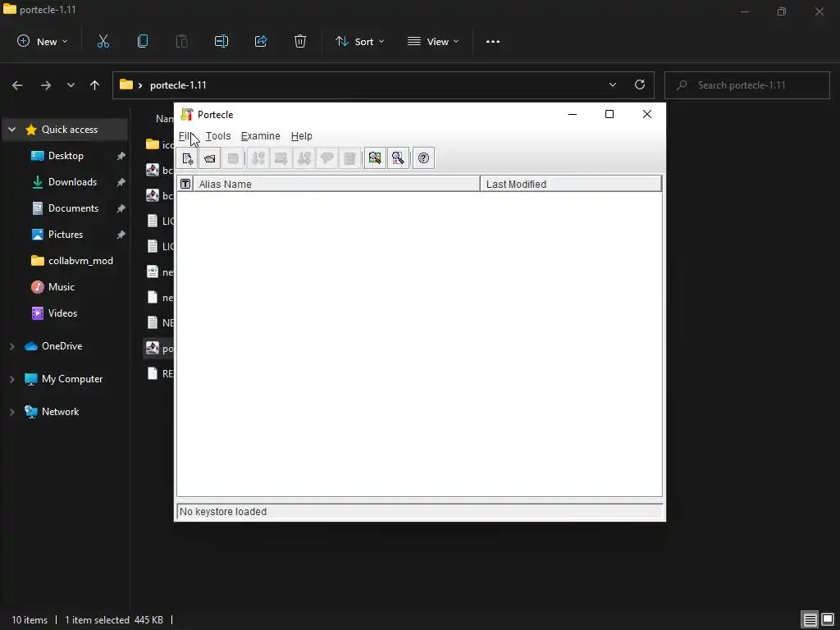
Task: Click Open Keystore folder icon in Portecle
Action: (209, 158)
